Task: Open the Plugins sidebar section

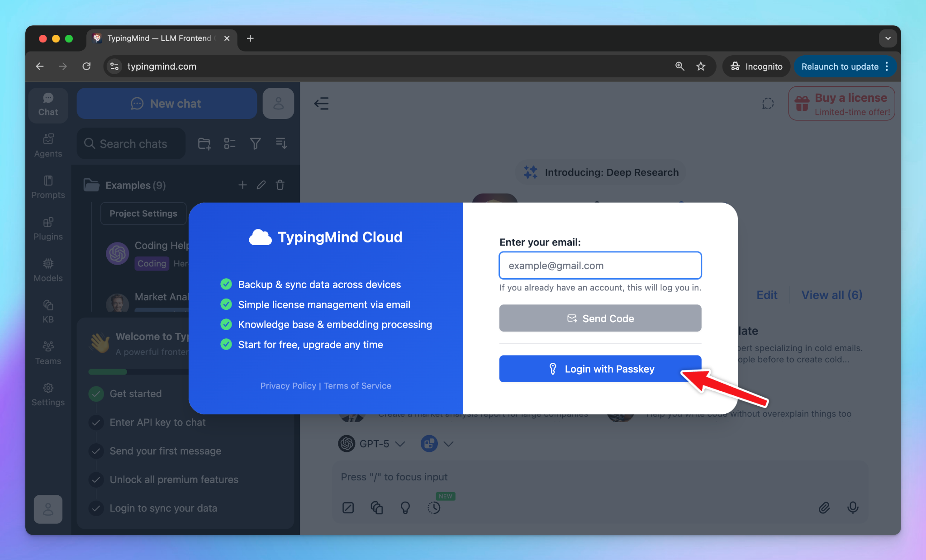Action: [48, 228]
